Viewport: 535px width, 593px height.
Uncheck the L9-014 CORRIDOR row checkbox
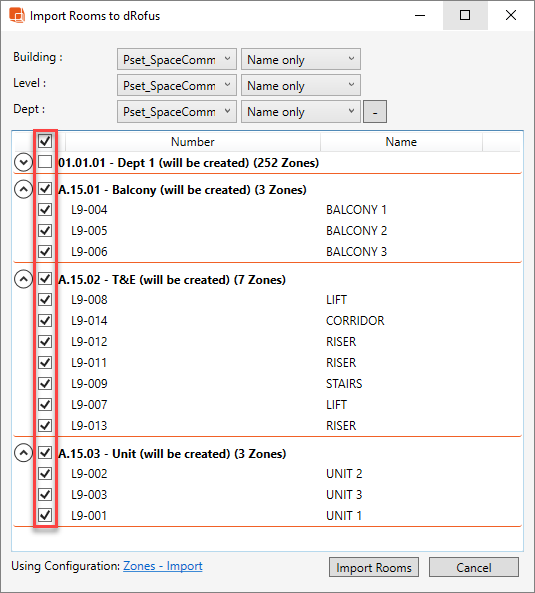(x=45, y=320)
